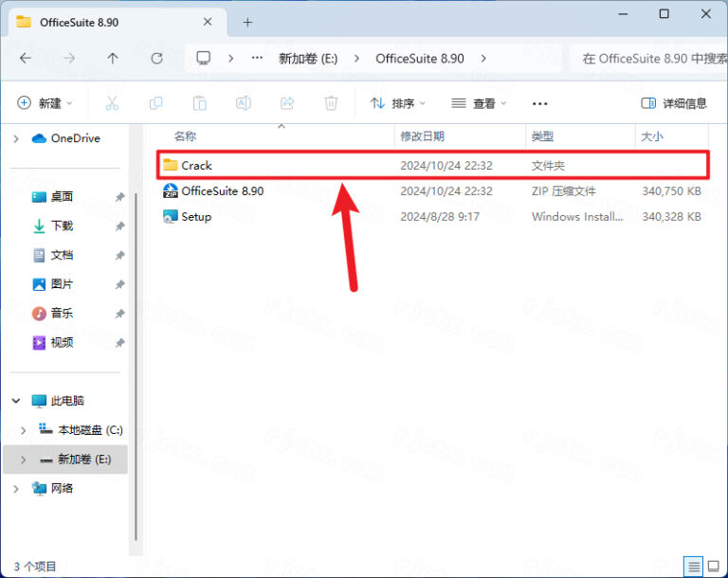The width and height of the screenshot is (728, 578).
Task: Click the Rename icon in toolbar
Action: pos(243,103)
